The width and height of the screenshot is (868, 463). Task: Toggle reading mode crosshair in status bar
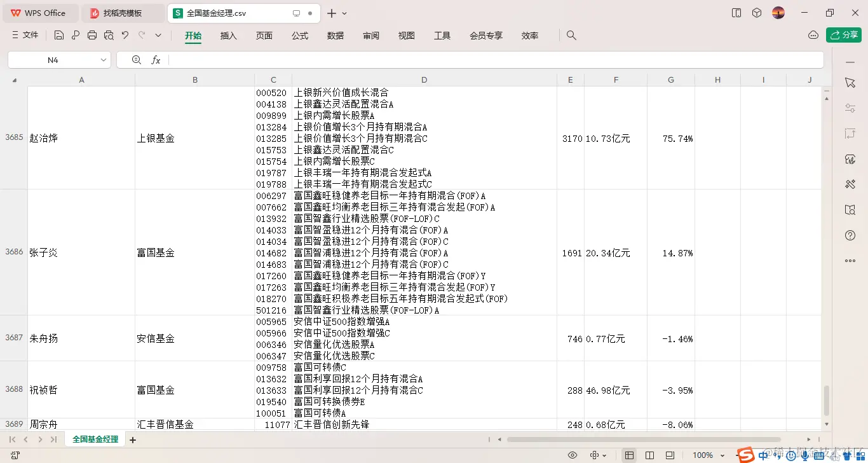[594, 455]
